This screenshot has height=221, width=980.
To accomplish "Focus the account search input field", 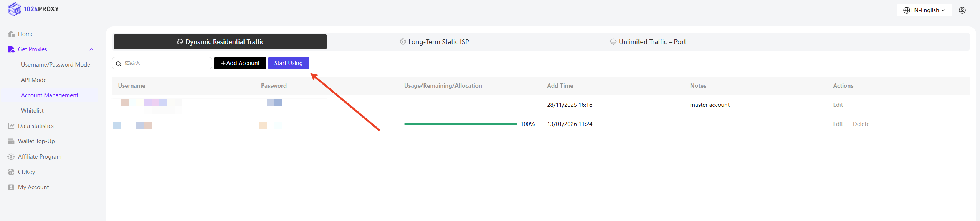I will click(x=166, y=63).
